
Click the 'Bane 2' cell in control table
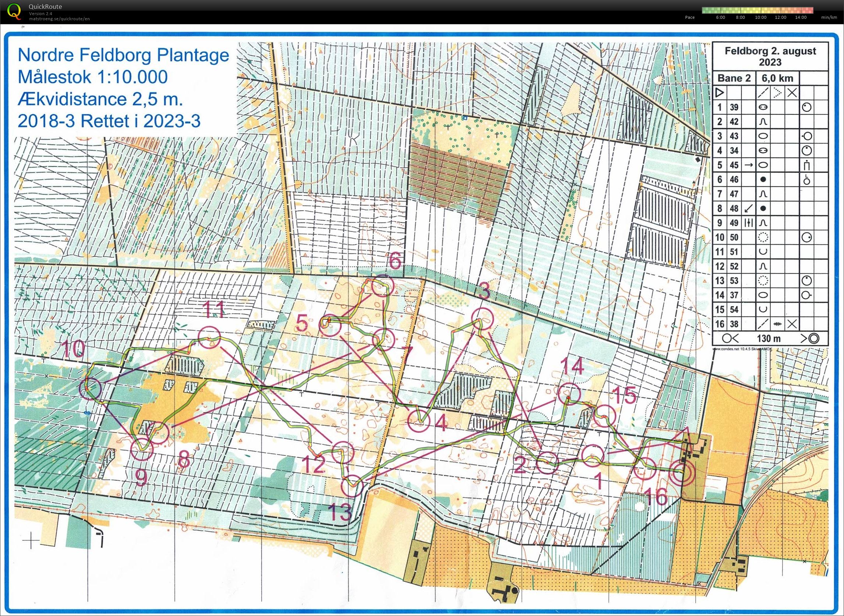point(734,78)
